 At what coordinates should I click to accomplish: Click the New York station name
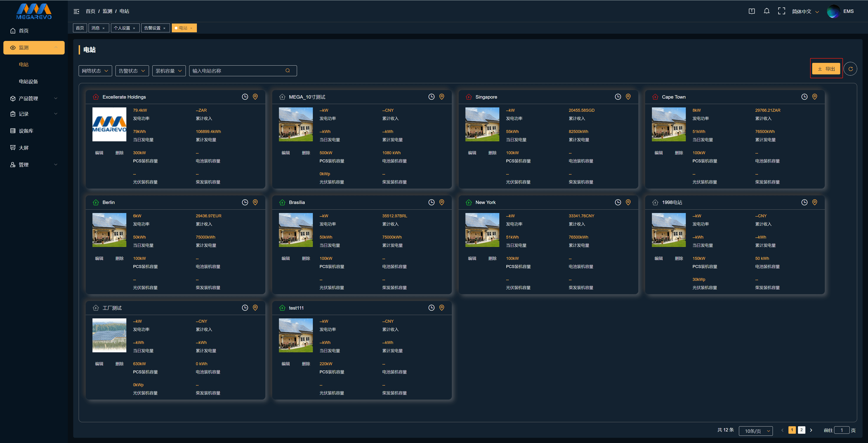[x=486, y=202]
